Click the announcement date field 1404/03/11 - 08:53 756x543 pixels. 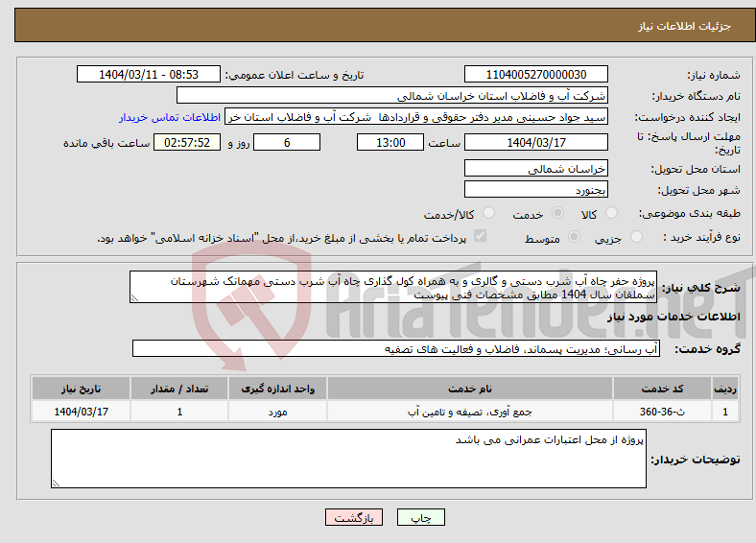coord(149,74)
